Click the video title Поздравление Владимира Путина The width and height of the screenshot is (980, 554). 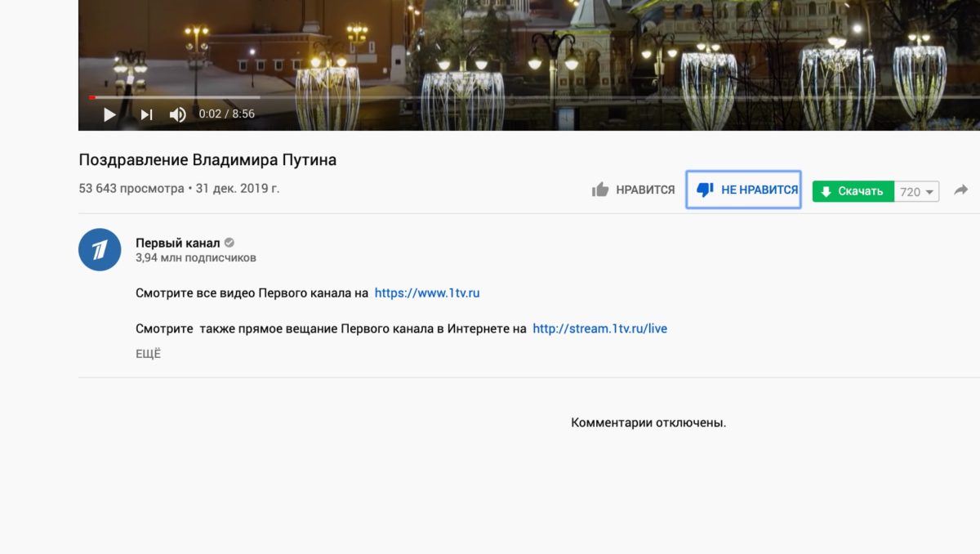(x=207, y=160)
